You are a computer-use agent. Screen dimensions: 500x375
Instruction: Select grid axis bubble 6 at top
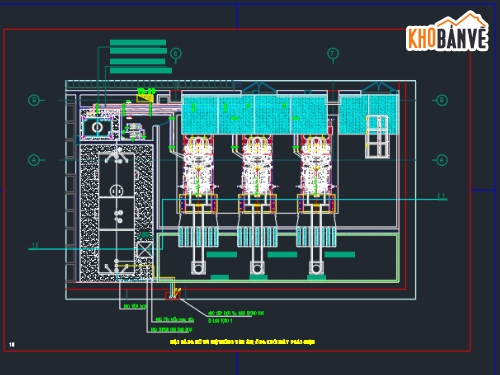[176, 53]
